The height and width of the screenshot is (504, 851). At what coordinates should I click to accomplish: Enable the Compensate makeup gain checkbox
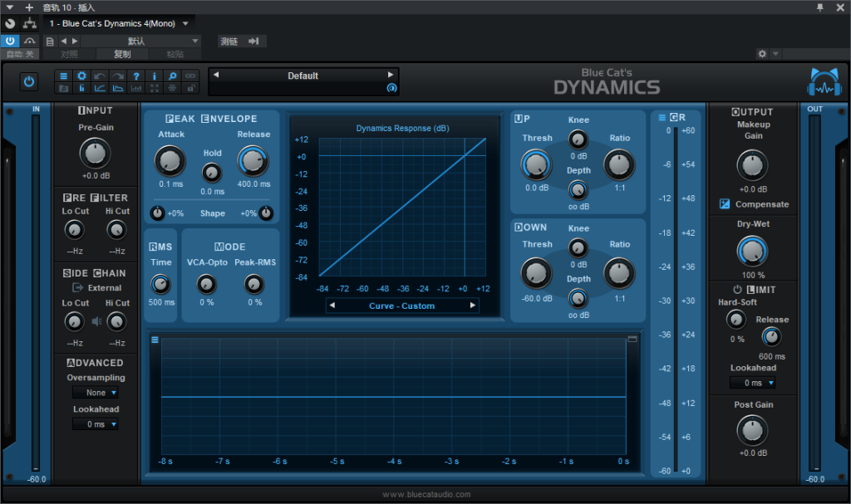(x=725, y=204)
